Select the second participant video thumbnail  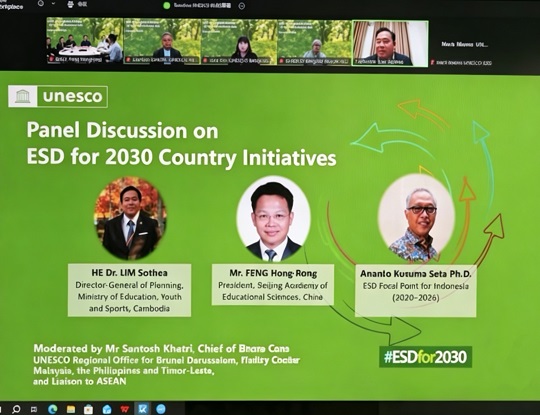point(162,41)
